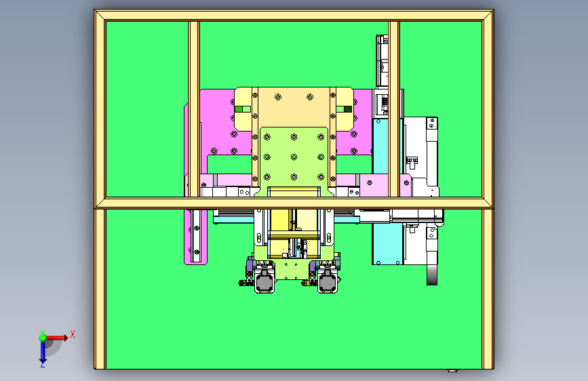
Task: Select the right dark green sensor block
Action: tap(348, 109)
